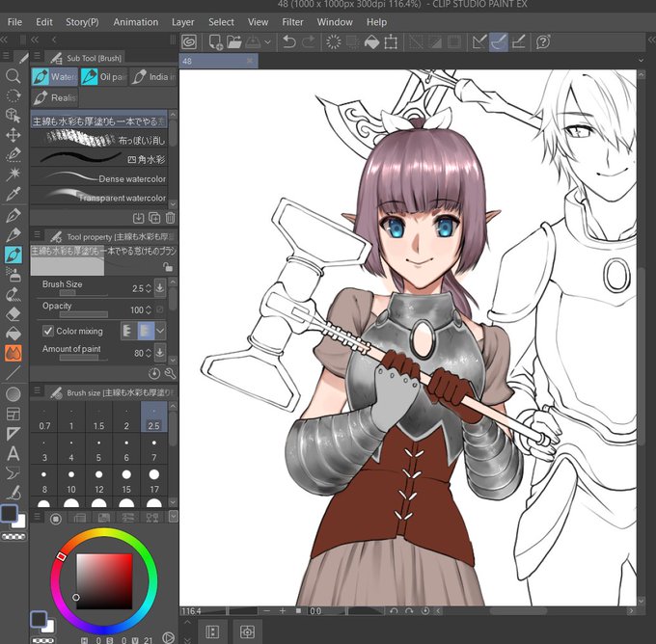Select the left color mixing mode
Screen dimensions: 656x644
tap(129, 331)
